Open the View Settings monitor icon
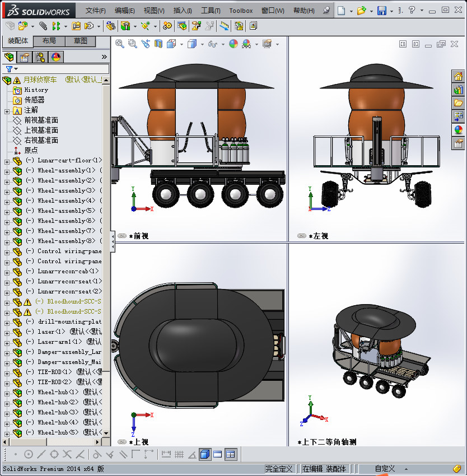Screen dimensions: 467x476 267,44
